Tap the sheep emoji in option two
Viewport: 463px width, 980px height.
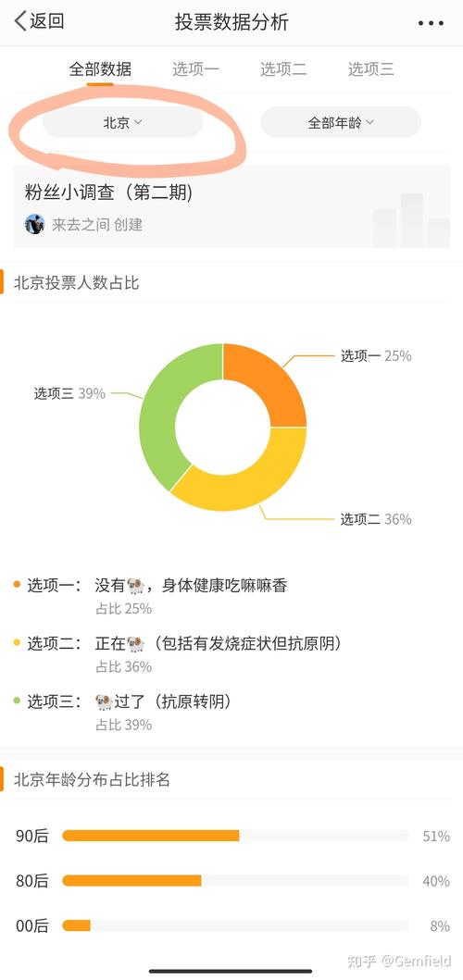pyautogui.click(x=136, y=644)
